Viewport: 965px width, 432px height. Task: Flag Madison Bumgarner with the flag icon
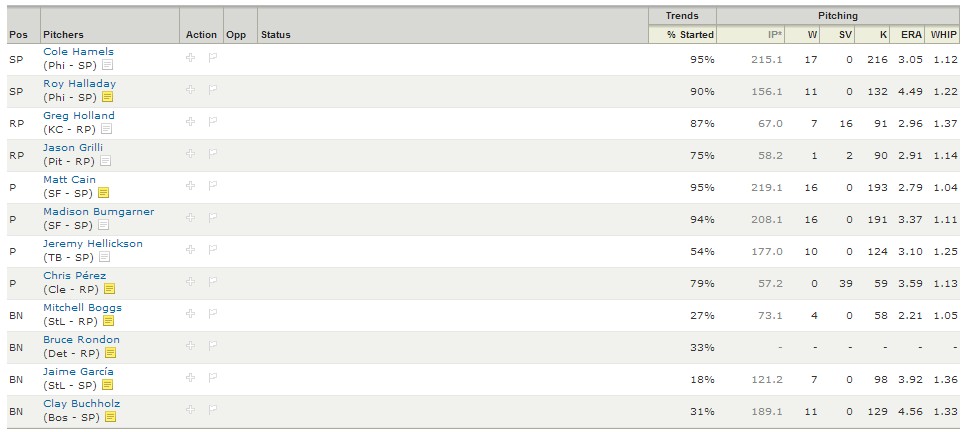pyautogui.click(x=213, y=217)
